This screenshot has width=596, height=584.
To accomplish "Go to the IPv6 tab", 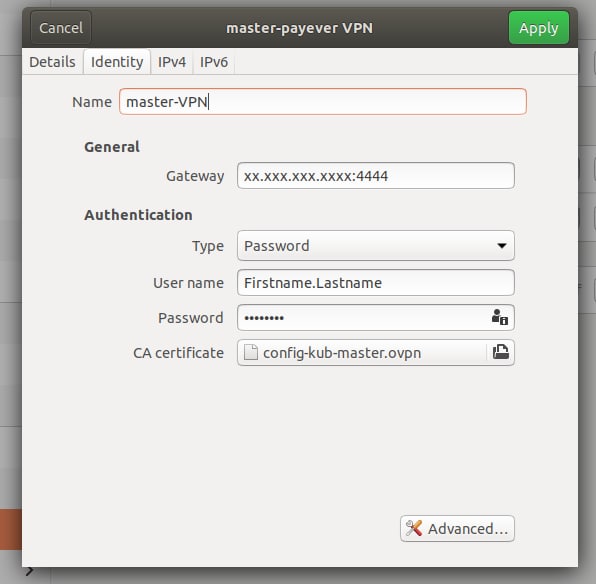I will [x=214, y=62].
